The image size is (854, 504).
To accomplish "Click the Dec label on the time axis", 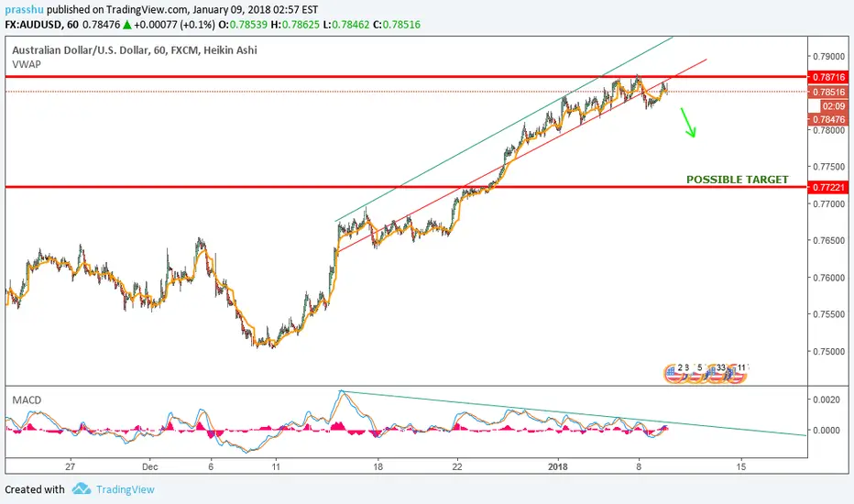I will pos(149,466).
